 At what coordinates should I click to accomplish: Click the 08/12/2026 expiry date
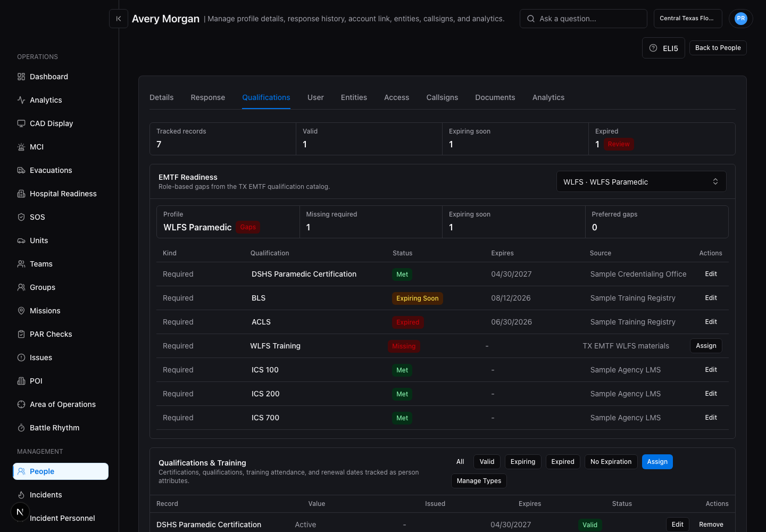(511, 298)
